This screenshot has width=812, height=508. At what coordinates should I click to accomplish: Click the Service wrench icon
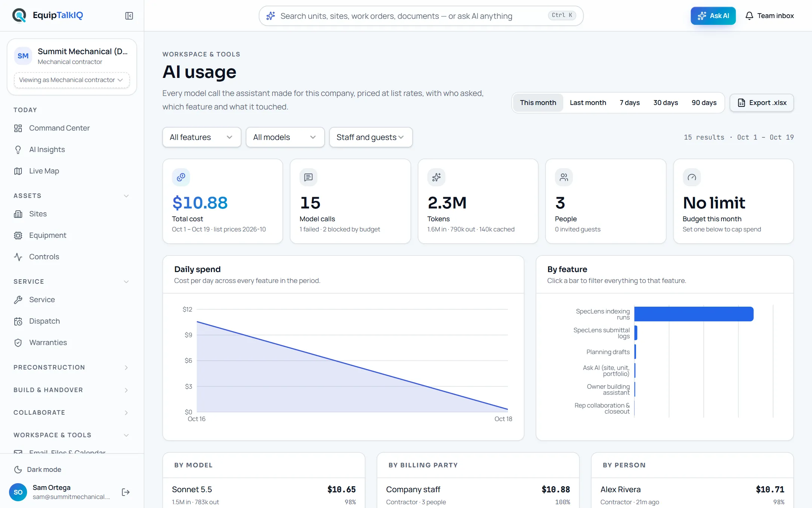point(18,300)
